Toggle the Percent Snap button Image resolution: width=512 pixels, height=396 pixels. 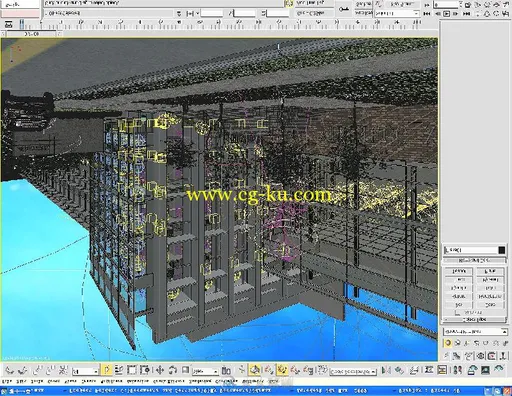pos(295,370)
